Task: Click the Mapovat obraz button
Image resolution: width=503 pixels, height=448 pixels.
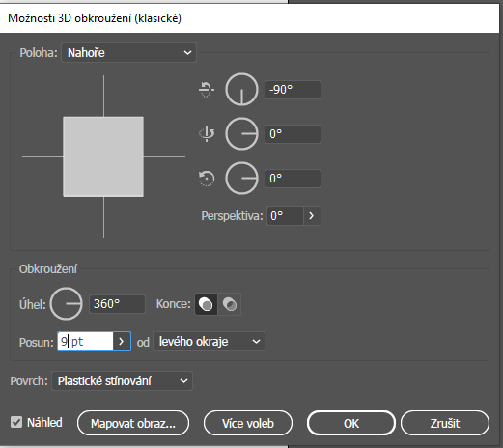Action: click(133, 423)
